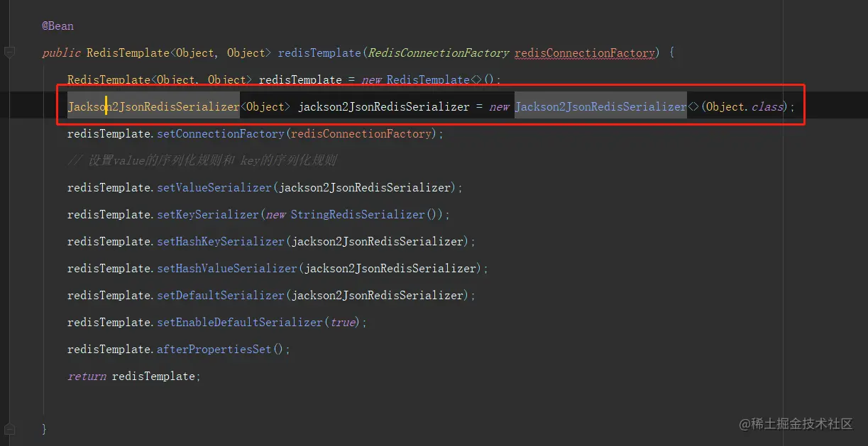Viewport: 868px width, 446px height.
Task: Click the fold end marker beside closing brace
Action: click(9, 428)
